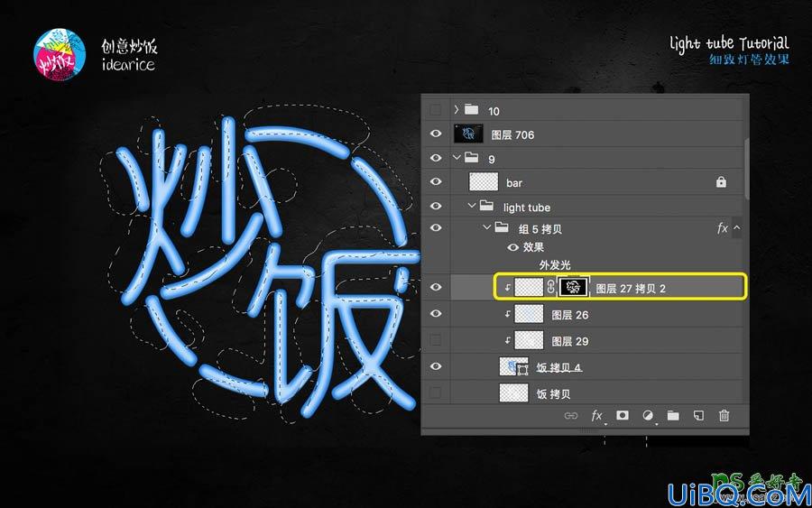Viewport: 812px width, 508px height.
Task: Collapse effects list arrow beside fx on 组 5 拷贝
Action: [736, 228]
